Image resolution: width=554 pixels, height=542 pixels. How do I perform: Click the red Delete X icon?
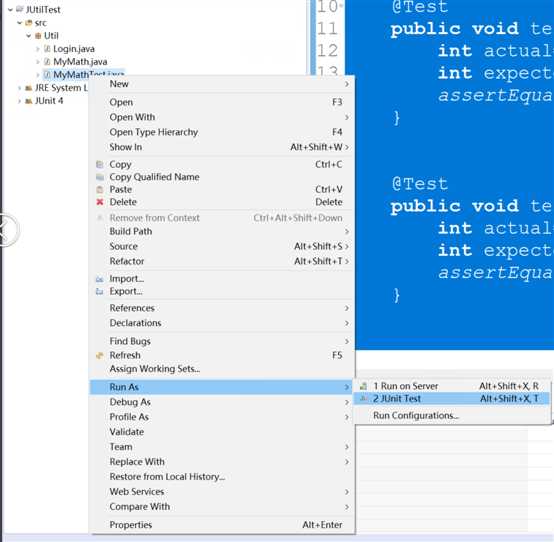(100, 202)
